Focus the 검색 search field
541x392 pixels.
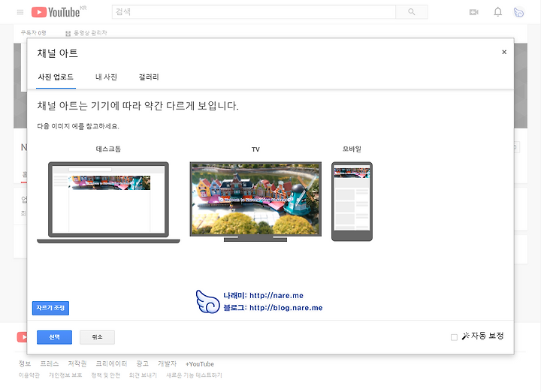[x=254, y=12]
